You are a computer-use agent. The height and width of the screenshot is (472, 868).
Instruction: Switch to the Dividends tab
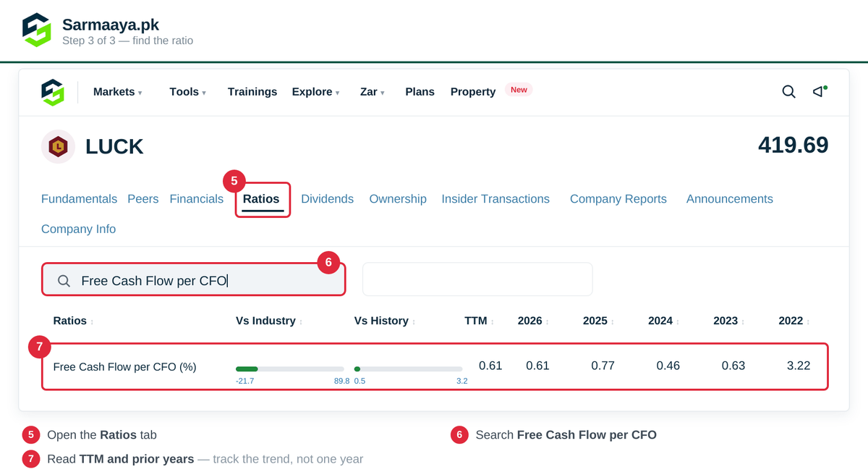point(327,199)
